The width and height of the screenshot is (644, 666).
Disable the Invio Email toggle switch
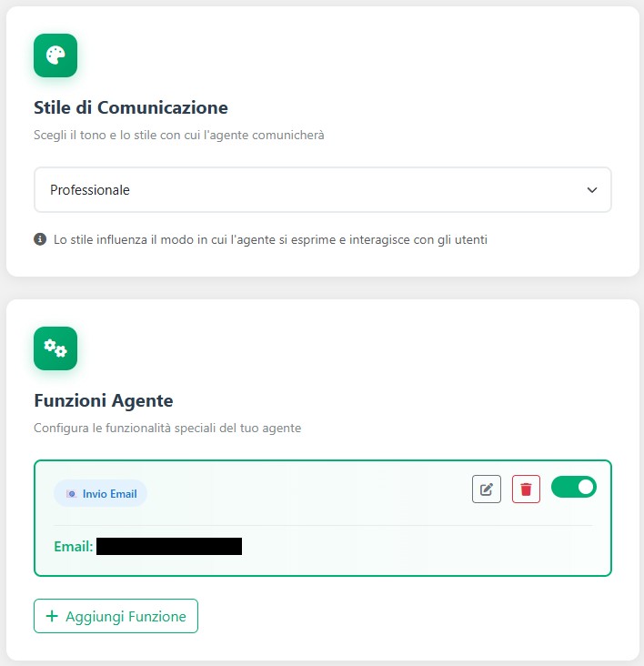click(x=573, y=487)
